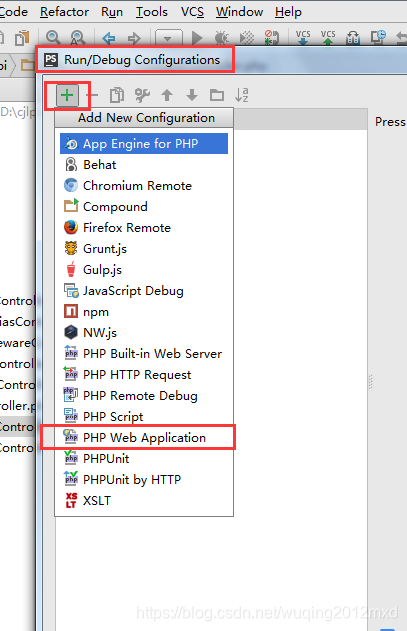The height and width of the screenshot is (631, 407).
Task: Open the Tools menu
Action: 151,12
